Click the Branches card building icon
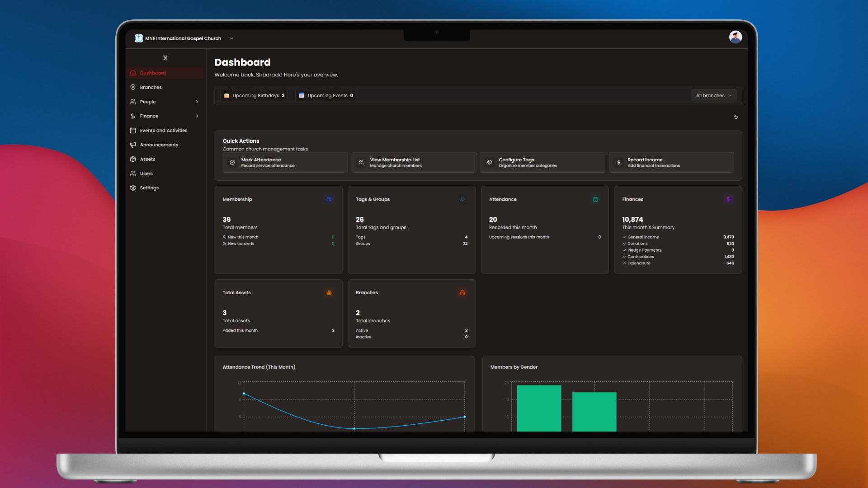Viewport: 868px width, 488px height. tap(462, 293)
